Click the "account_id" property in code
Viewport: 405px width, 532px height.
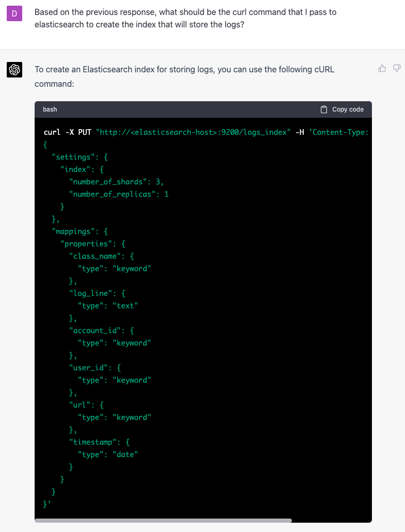[97, 331]
